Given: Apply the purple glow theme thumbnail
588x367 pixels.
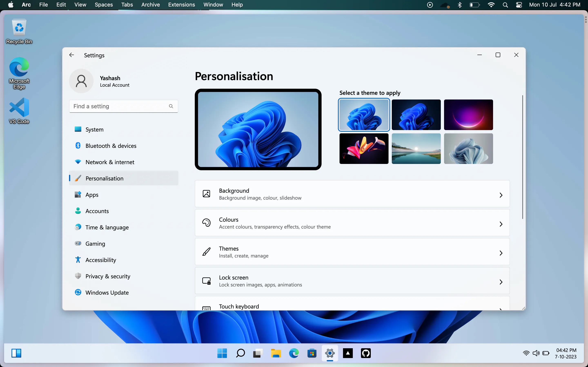Looking at the screenshot, I should [468, 115].
